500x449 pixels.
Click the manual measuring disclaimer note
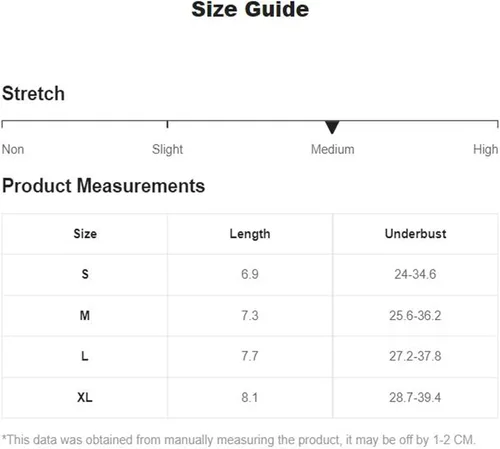[x=239, y=440]
